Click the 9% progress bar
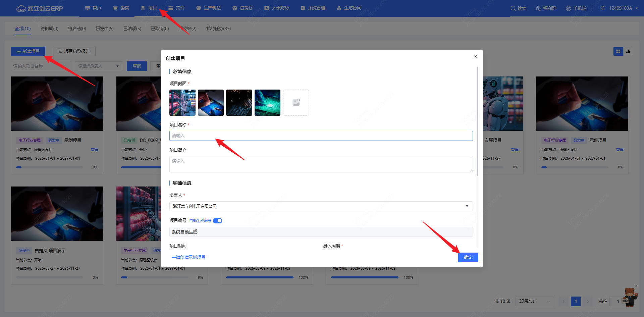The image size is (644, 317). [155, 277]
